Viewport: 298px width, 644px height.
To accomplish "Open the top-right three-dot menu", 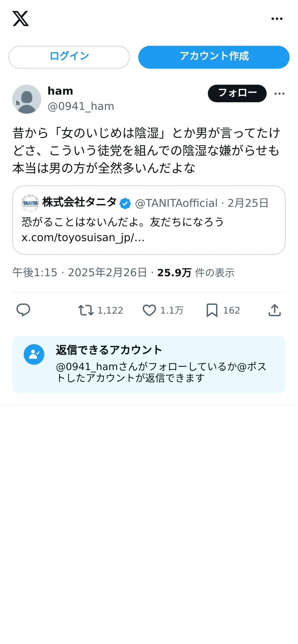I will pos(277,19).
